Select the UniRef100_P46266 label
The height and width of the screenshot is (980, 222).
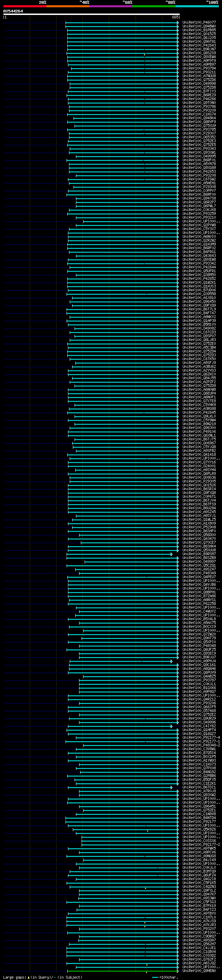199,99
